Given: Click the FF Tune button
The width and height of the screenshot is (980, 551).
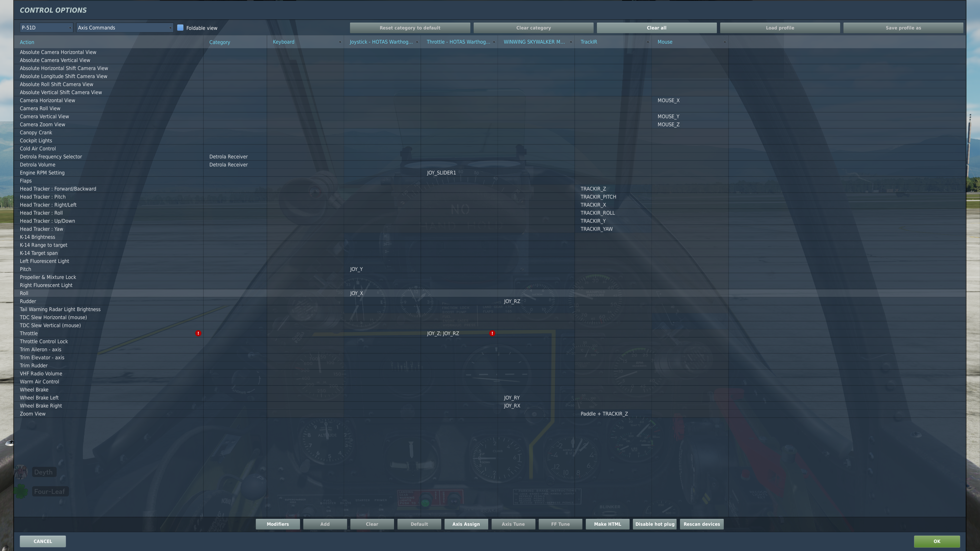Looking at the screenshot, I should (560, 524).
